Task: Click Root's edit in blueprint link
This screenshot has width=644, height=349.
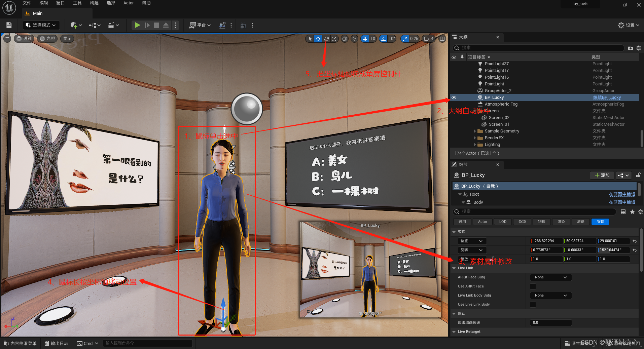Action: [622, 194]
